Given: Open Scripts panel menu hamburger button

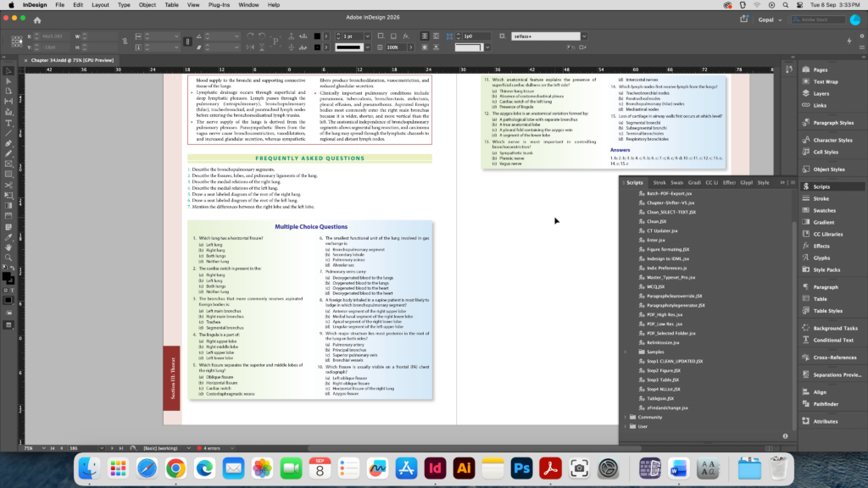Looking at the screenshot, I should pyautogui.click(x=793, y=183).
